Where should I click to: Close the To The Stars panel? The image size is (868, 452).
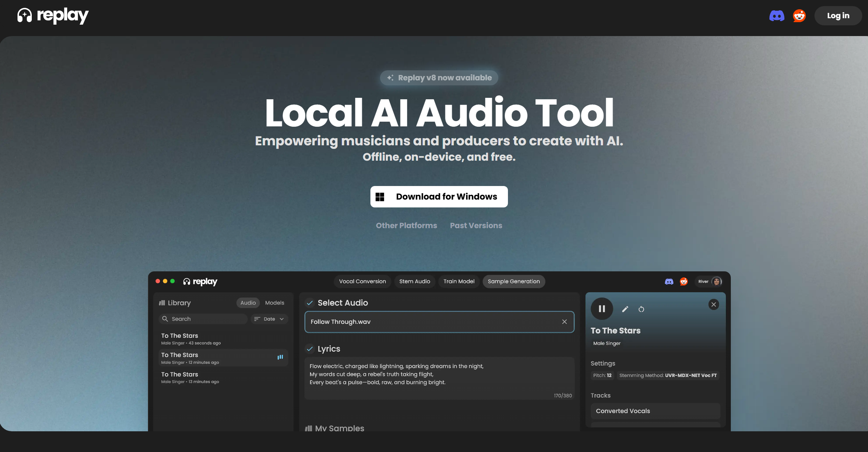click(713, 305)
